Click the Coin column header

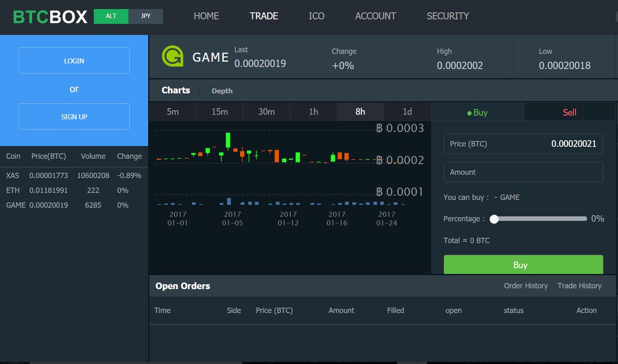[x=13, y=156]
